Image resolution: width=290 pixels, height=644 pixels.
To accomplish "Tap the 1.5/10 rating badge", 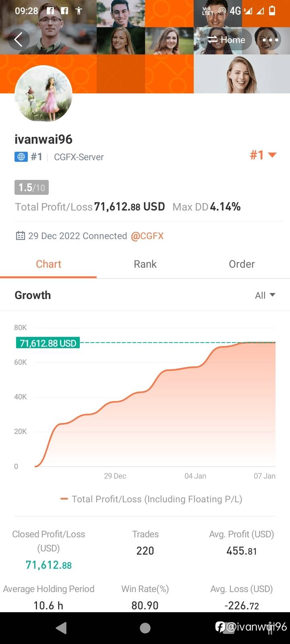I will [32, 188].
